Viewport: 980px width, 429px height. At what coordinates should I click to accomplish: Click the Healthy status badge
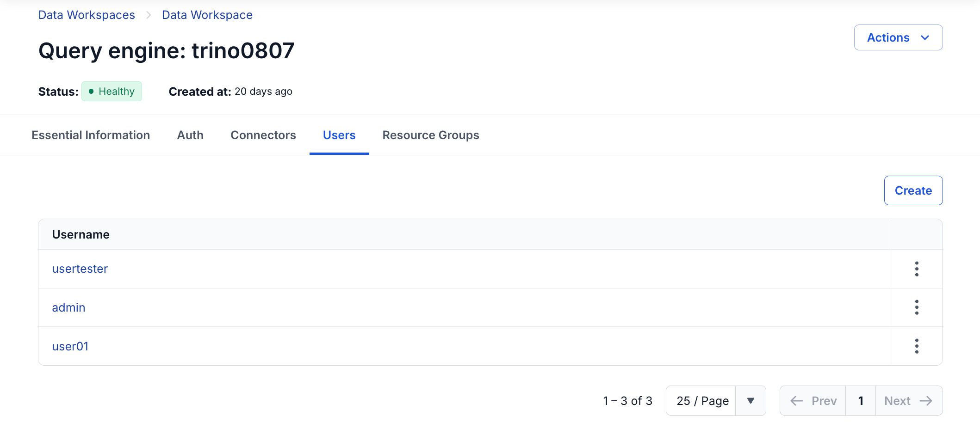[112, 92]
